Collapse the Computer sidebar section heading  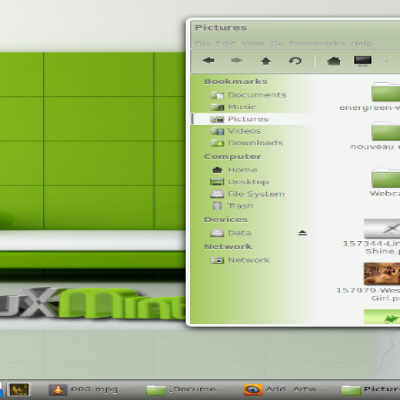pos(232,156)
